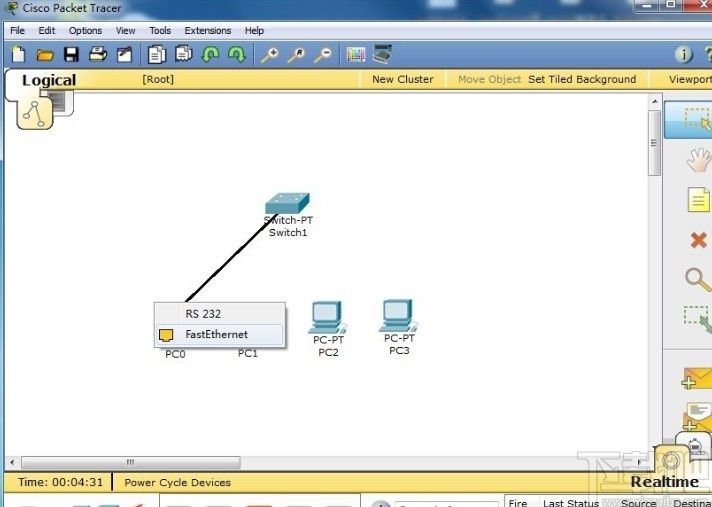
Task: Click the vertical scrollbar up arrow
Action: 654,101
